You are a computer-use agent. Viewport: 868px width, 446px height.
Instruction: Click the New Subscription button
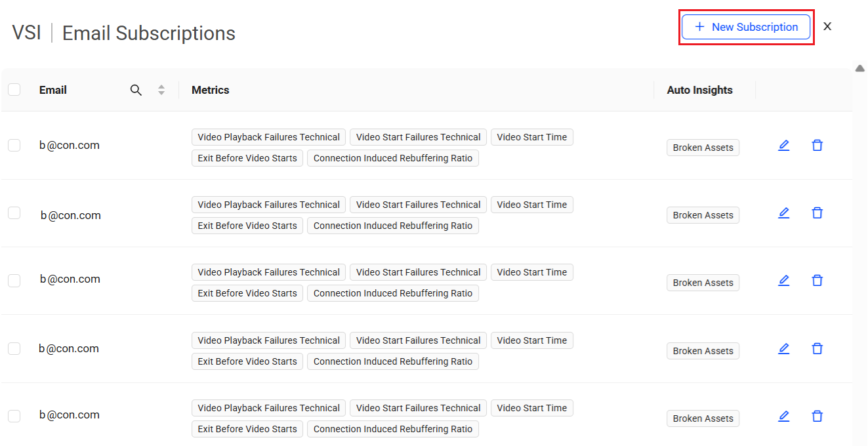pyautogui.click(x=746, y=27)
